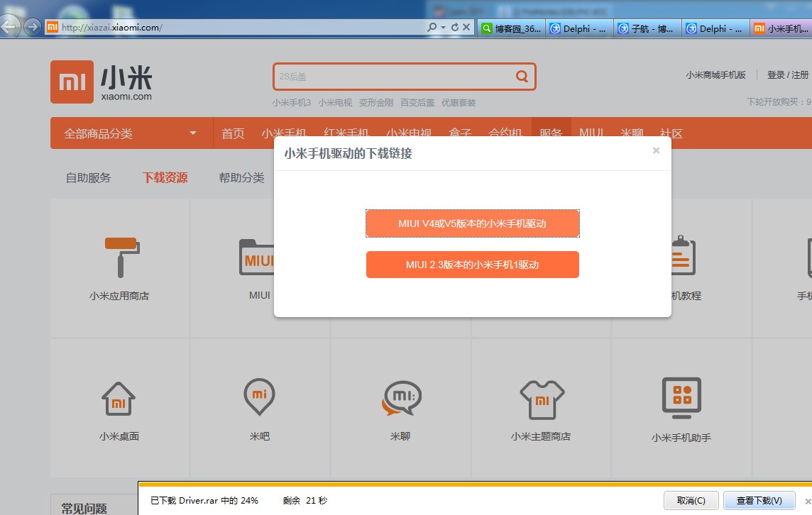Click the 米吧 label text
This screenshot has width=812, height=515.
(x=260, y=436)
